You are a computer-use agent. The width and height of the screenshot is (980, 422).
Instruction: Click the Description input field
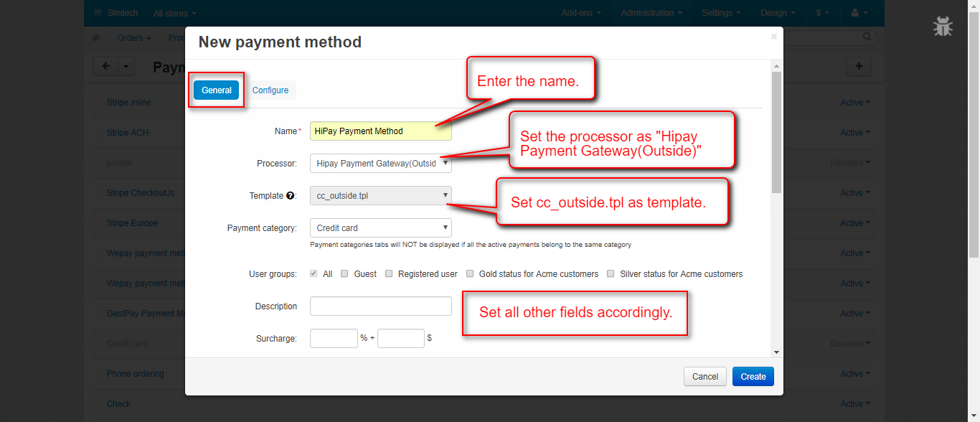(x=381, y=306)
